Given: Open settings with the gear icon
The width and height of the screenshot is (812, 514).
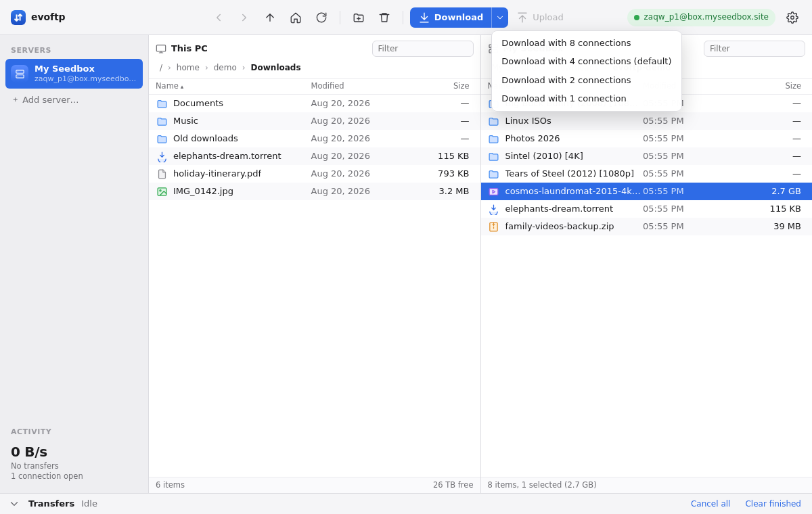Looking at the screenshot, I should (792, 18).
